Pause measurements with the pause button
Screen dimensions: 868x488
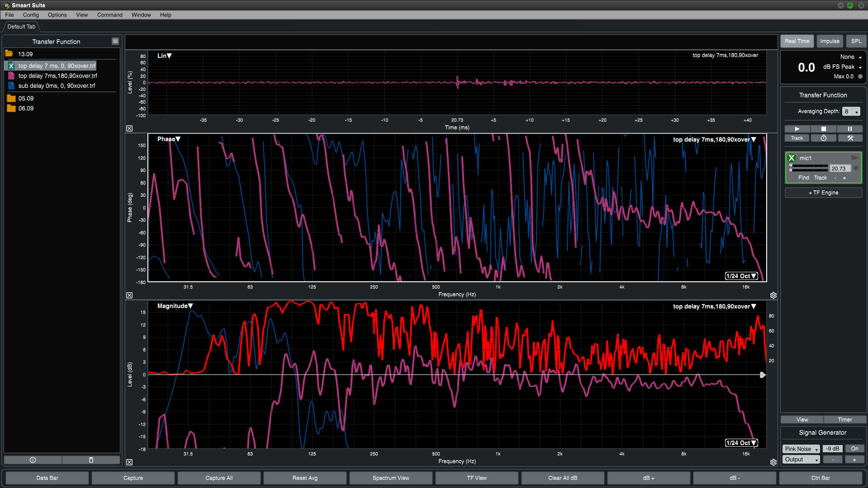click(849, 129)
